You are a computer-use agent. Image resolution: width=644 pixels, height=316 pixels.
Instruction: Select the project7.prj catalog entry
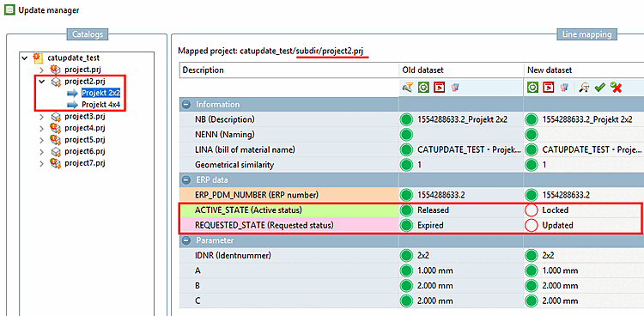pyautogui.click(x=85, y=163)
